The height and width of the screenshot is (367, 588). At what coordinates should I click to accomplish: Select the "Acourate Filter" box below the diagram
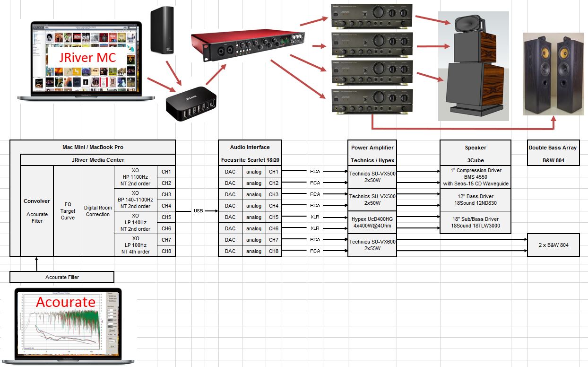tap(62, 277)
